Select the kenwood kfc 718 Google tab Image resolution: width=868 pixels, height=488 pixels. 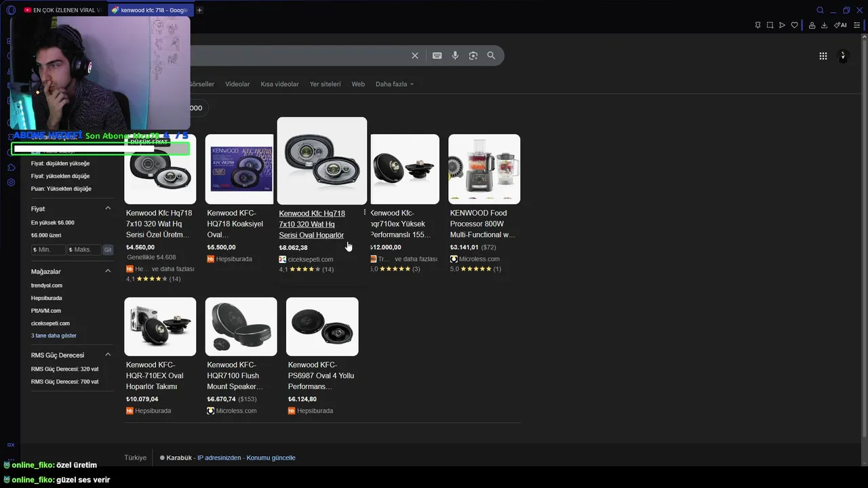(x=150, y=10)
